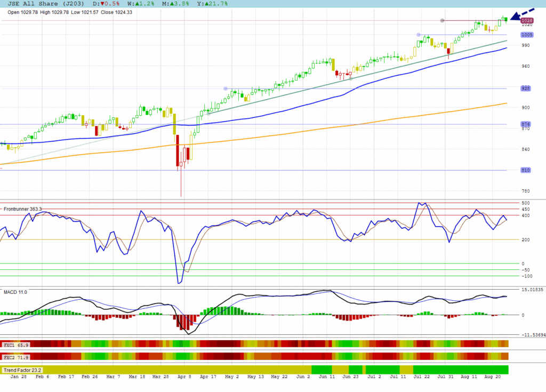Click the 780 price axis label
Viewport: 546px width, 392px height.
[x=525, y=191]
